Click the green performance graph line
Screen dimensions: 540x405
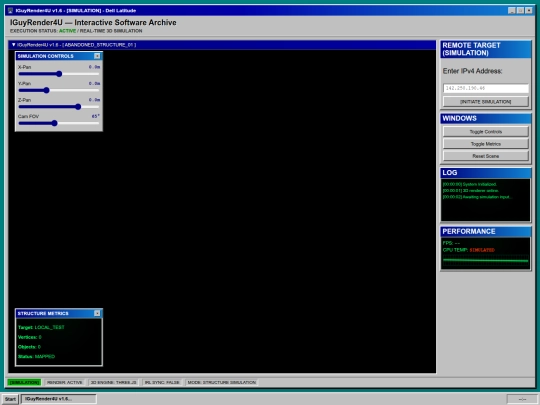click(x=486, y=261)
